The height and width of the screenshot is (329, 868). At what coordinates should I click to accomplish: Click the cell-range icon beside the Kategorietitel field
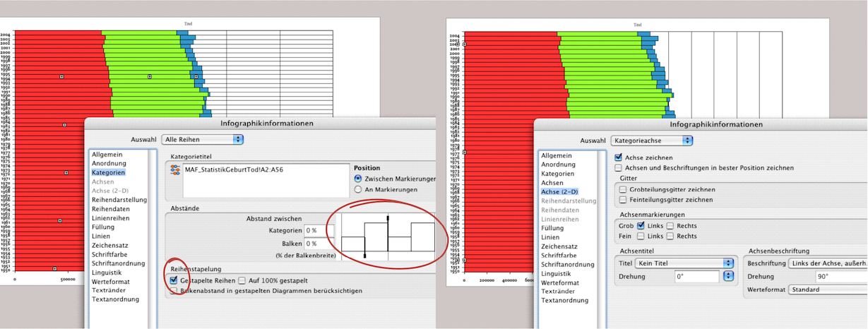(x=175, y=170)
